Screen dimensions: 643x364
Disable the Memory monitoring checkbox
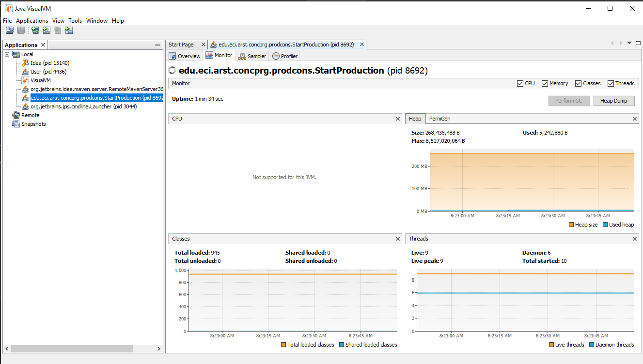544,83
